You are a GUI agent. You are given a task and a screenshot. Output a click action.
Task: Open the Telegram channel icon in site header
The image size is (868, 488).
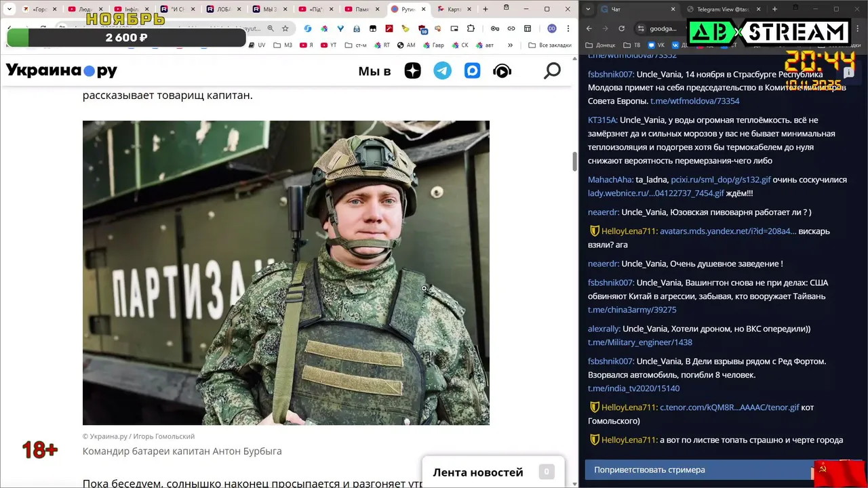pos(443,70)
